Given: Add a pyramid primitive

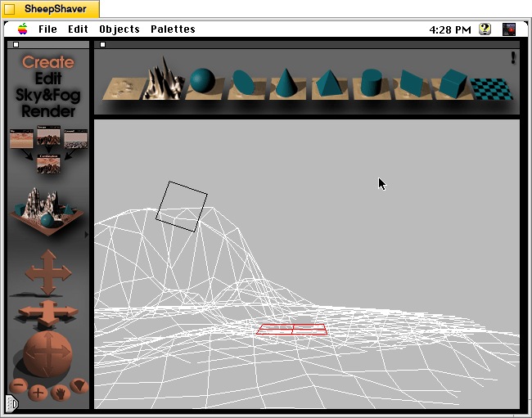Looking at the screenshot, I should 329,84.
